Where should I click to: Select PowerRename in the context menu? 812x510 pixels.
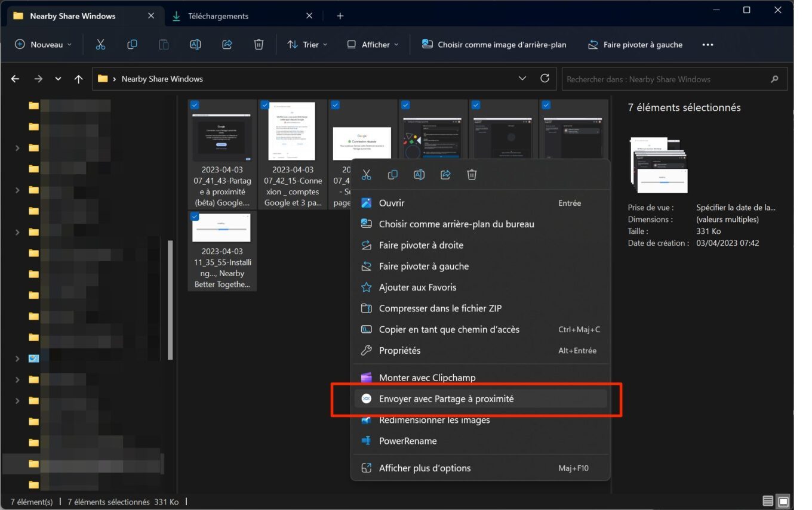point(480,441)
